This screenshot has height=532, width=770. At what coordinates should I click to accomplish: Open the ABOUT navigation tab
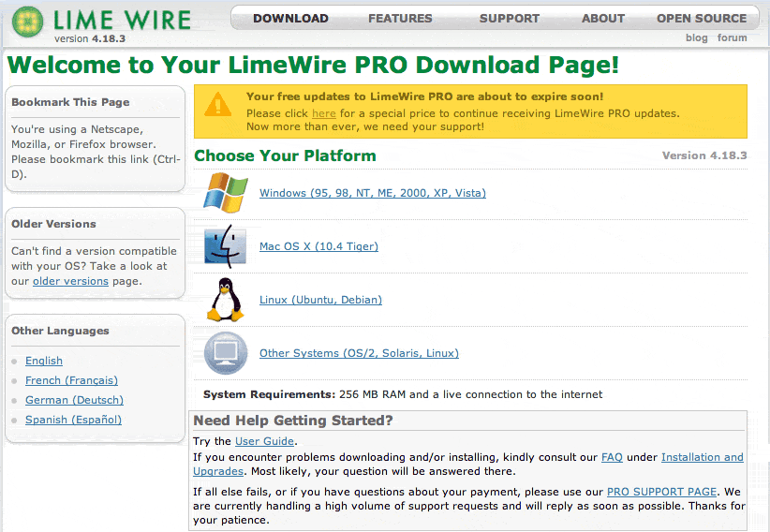point(603,18)
